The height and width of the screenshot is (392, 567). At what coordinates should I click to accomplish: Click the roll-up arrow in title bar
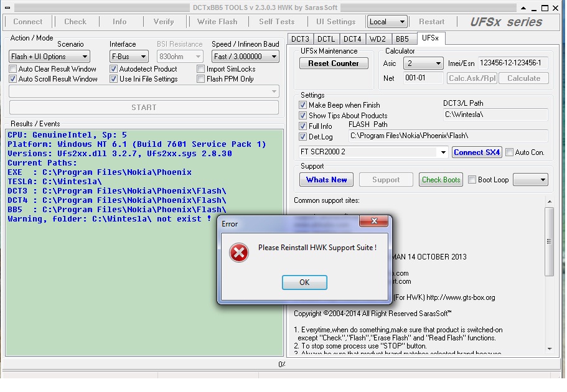(523, 8)
